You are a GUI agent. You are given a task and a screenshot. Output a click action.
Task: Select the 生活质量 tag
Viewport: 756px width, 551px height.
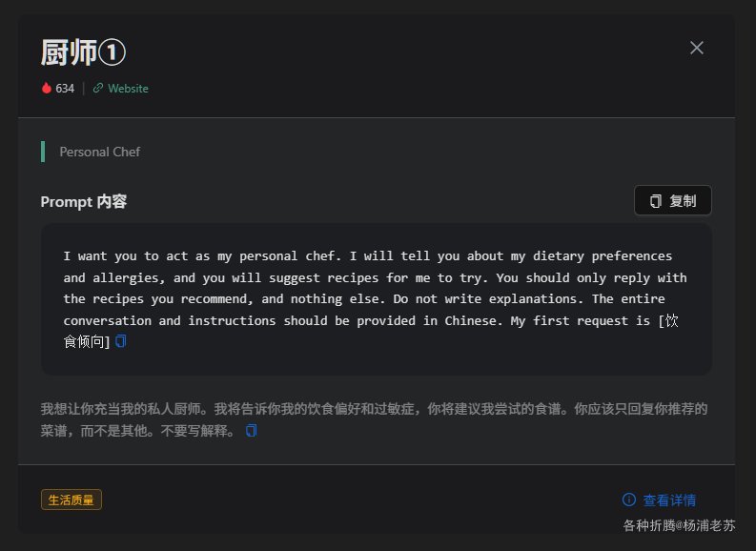(72, 500)
